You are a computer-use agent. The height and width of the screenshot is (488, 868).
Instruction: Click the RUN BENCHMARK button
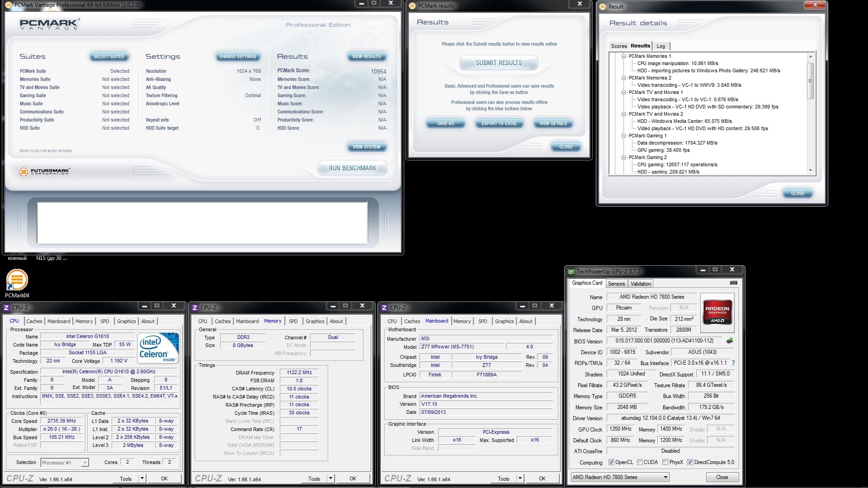tap(353, 168)
